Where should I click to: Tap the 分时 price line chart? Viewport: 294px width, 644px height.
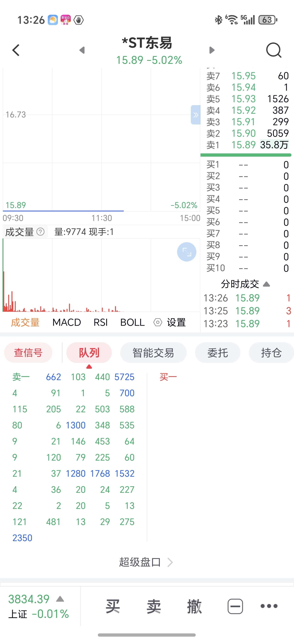pos(101,140)
